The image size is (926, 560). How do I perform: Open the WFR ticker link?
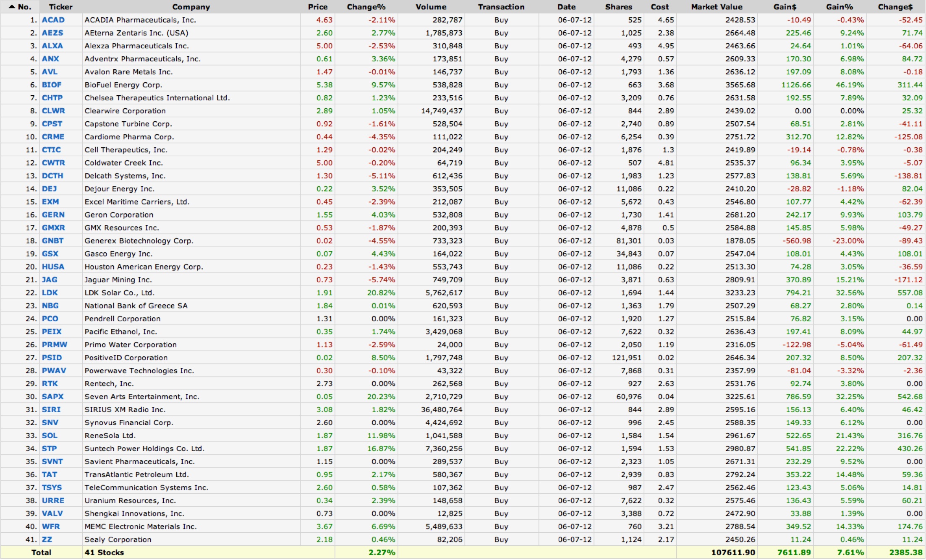51,526
